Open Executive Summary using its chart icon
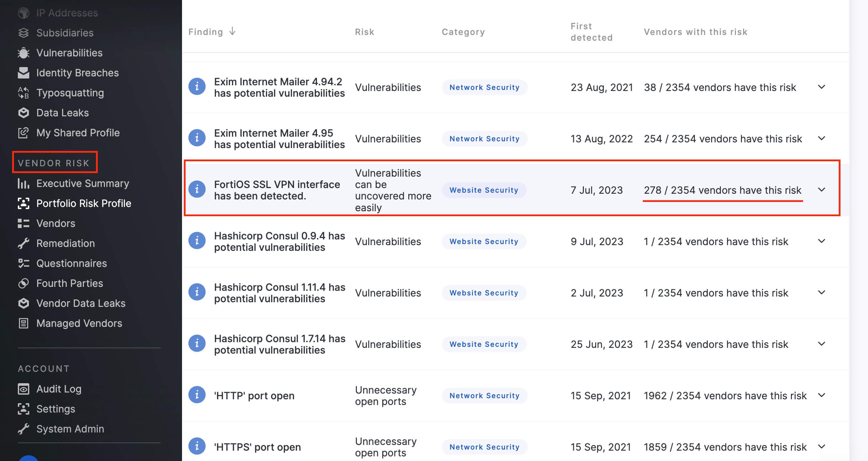The height and width of the screenshot is (461, 868). click(x=24, y=183)
